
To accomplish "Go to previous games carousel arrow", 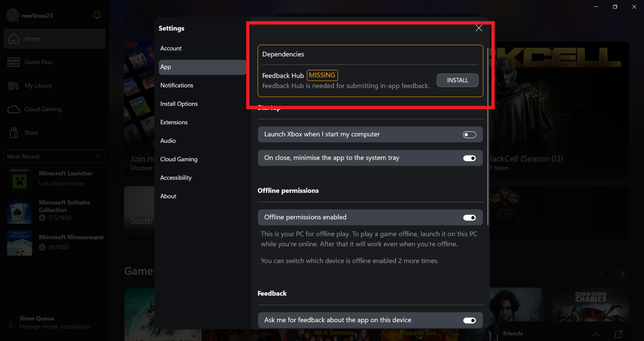I will pyautogui.click(x=602, y=274).
